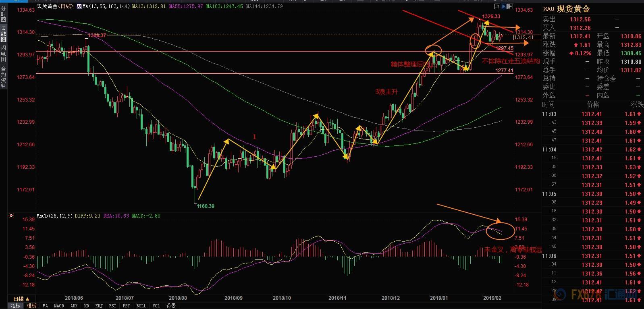Click the 最高 value 1312.83

(630, 45)
